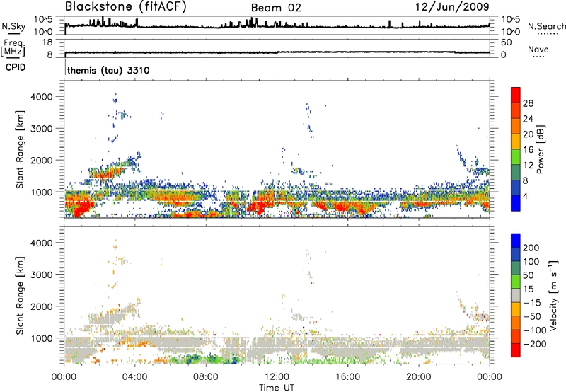
Task: Click the Slant Range label of velocity panel
Action: click(x=20, y=296)
